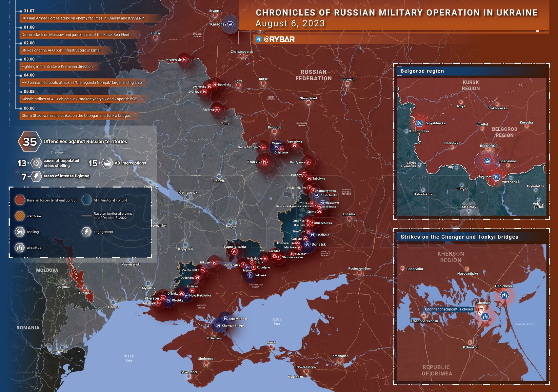Click the Sevastopol city marker

tap(189, 376)
